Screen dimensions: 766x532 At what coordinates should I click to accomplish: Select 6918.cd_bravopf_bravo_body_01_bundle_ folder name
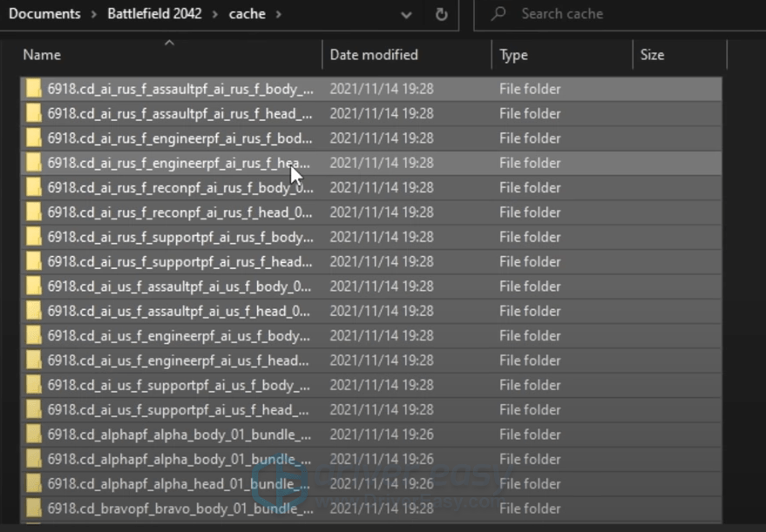coord(180,508)
